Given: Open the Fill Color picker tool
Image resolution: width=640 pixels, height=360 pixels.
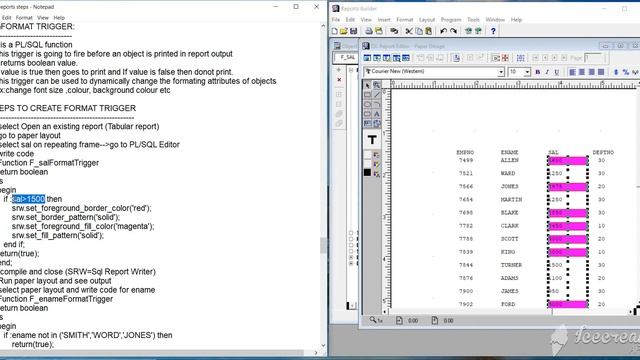Looking at the screenshot, I should [376, 155].
